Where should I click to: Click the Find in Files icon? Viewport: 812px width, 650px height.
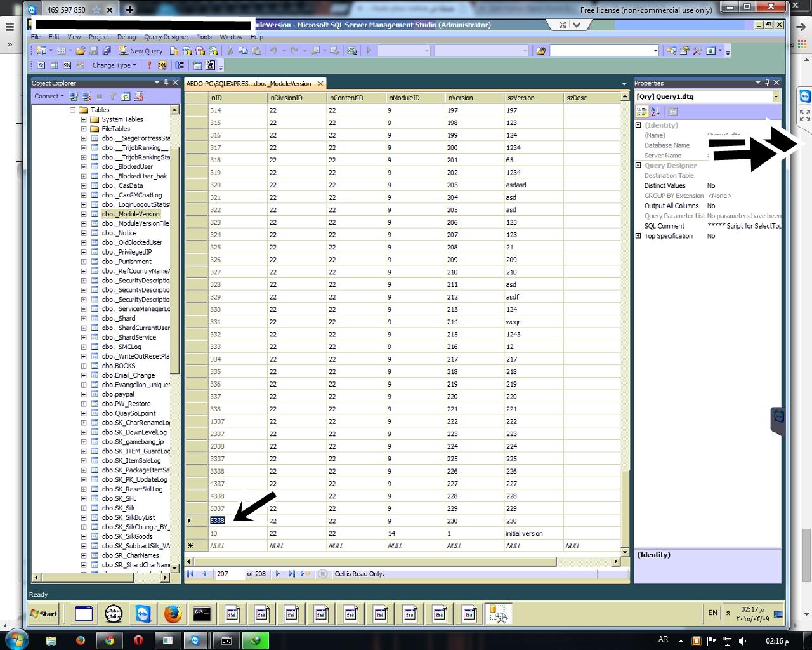[540, 51]
